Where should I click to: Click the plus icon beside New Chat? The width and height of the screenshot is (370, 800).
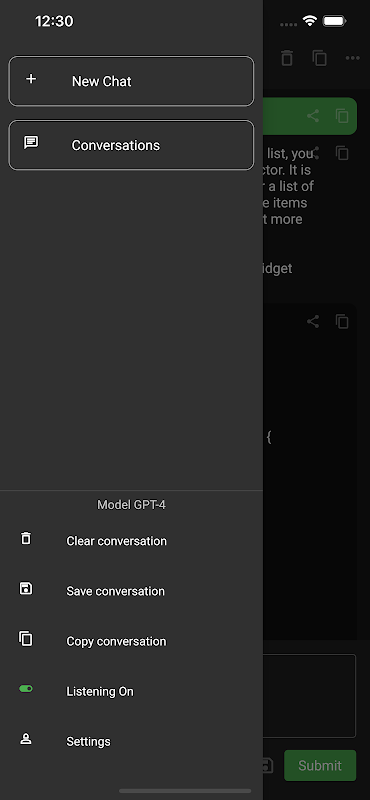(x=31, y=79)
